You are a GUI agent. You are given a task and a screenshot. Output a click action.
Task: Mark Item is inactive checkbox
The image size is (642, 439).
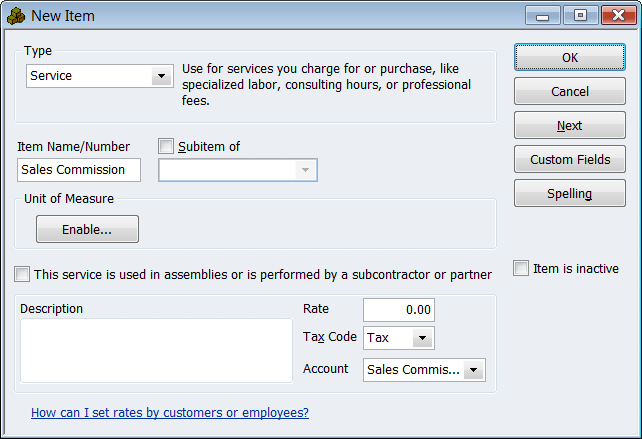click(521, 268)
